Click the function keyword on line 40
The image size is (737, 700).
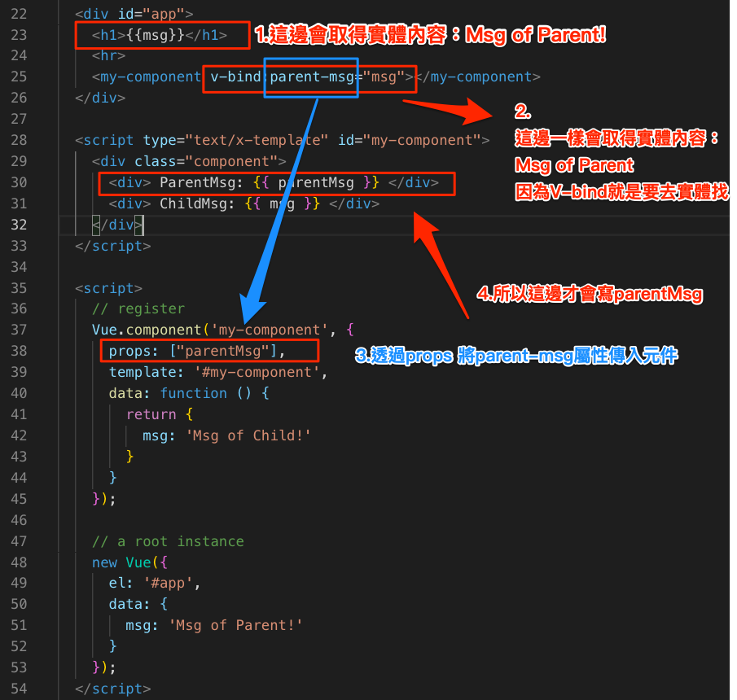tap(193, 393)
